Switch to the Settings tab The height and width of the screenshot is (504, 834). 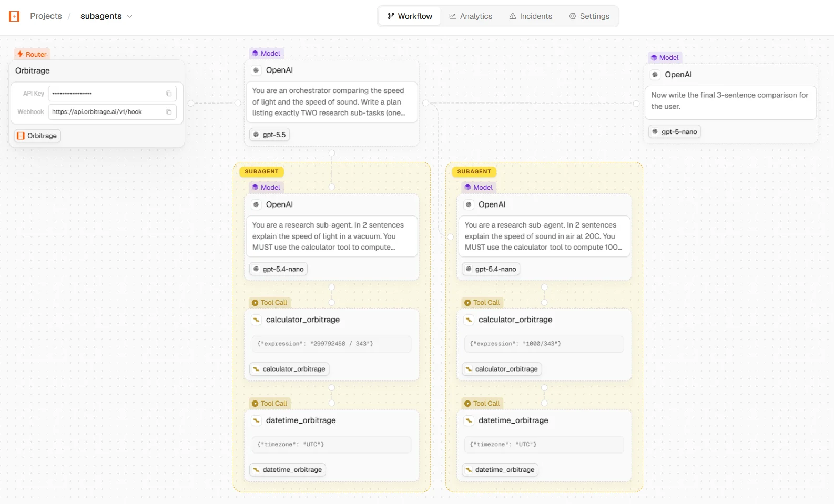point(589,16)
